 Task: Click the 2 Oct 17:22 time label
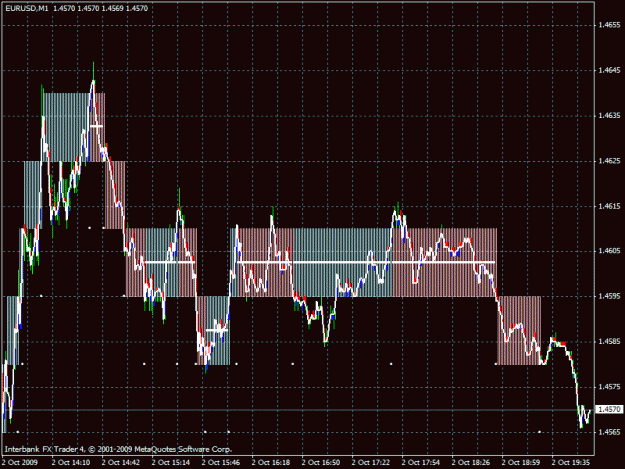click(x=371, y=463)
